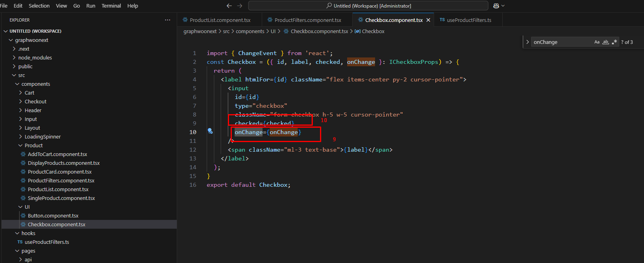The height and width of the screenshot is (263, 644).
Task: Click the Go Back arrow
Action: click(229, 6)
